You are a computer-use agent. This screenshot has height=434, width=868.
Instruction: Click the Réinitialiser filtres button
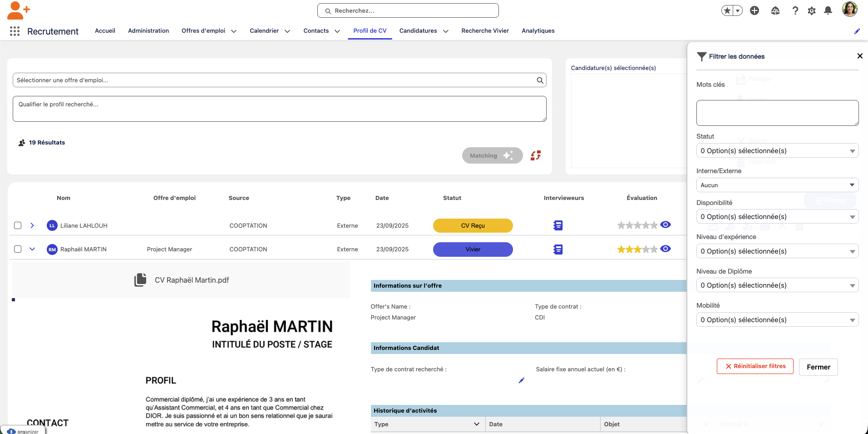755,366
